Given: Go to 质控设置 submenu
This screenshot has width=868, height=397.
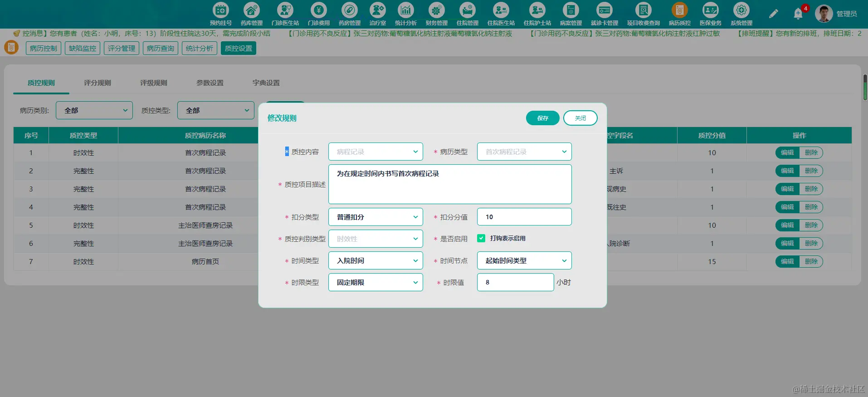Looking at the screenshot, I should point(239,48).
